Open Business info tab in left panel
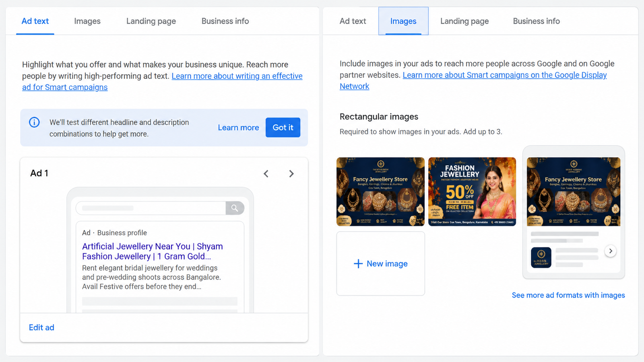The width and height of the screenshot is (644, 362). (x=225, y=21)
